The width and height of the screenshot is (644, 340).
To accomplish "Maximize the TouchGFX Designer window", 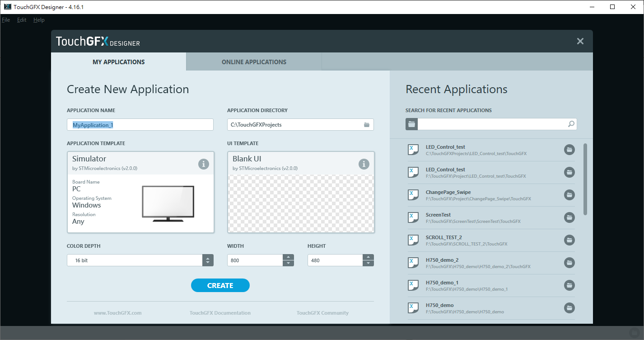I will point(612,7).
